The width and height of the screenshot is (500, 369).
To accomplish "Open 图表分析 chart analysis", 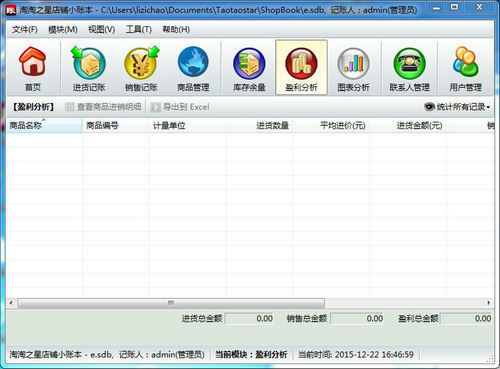I will click(353, 68).
